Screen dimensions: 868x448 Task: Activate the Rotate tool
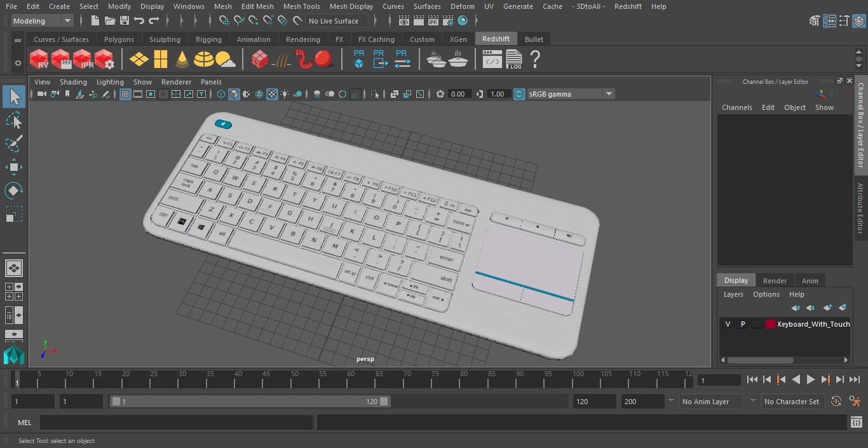[x=14, y=190]
